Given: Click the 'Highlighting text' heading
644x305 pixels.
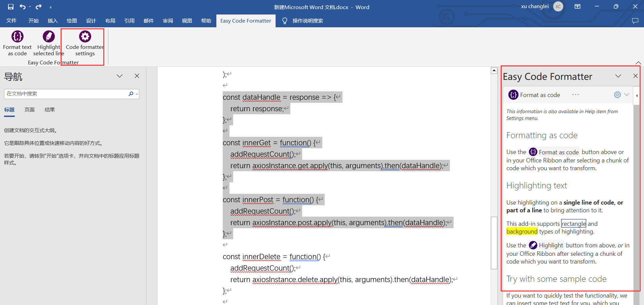Looking at the screenshot, I should [537, 186].
